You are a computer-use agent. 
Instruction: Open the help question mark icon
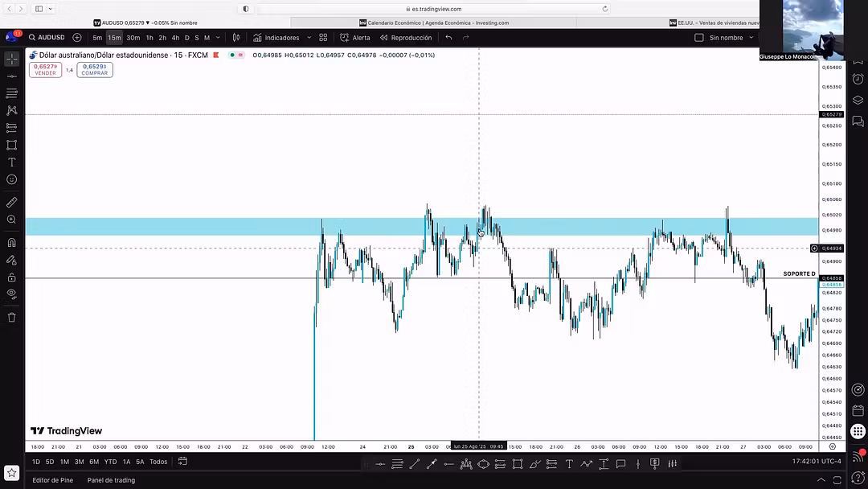click(x=858, y=478)
